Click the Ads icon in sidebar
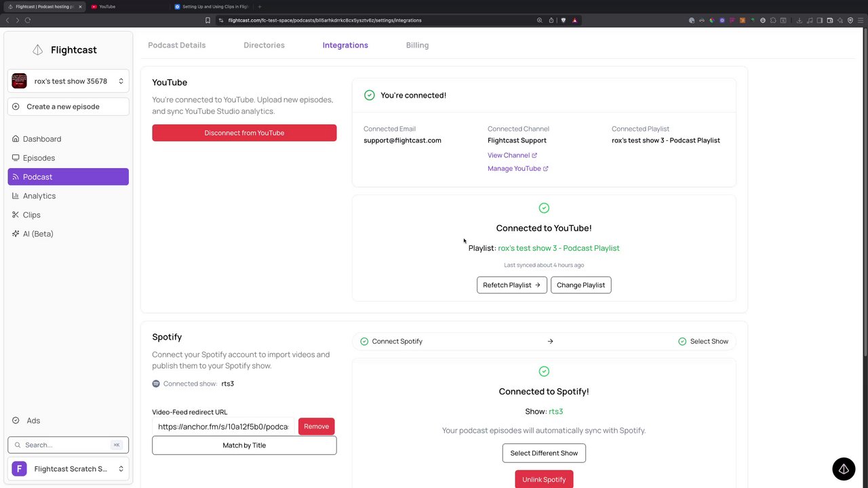This screenshot has height=488, width=868. 16,420
